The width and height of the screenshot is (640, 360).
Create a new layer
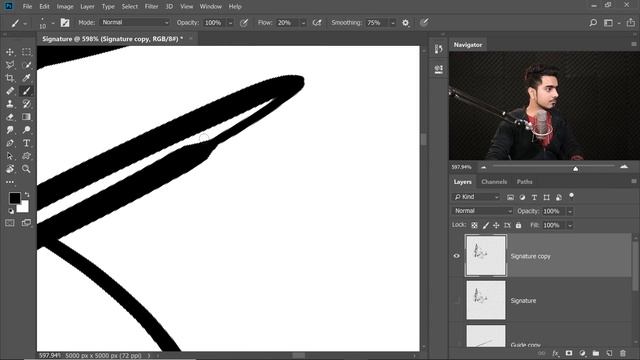tap(609, 353)
